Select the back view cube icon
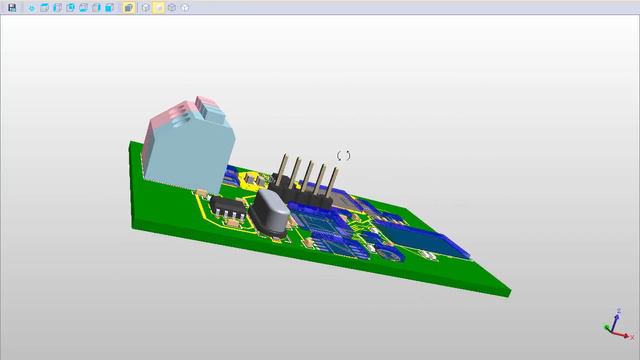This screenshot has width=640, height=360. pos(109,7)
